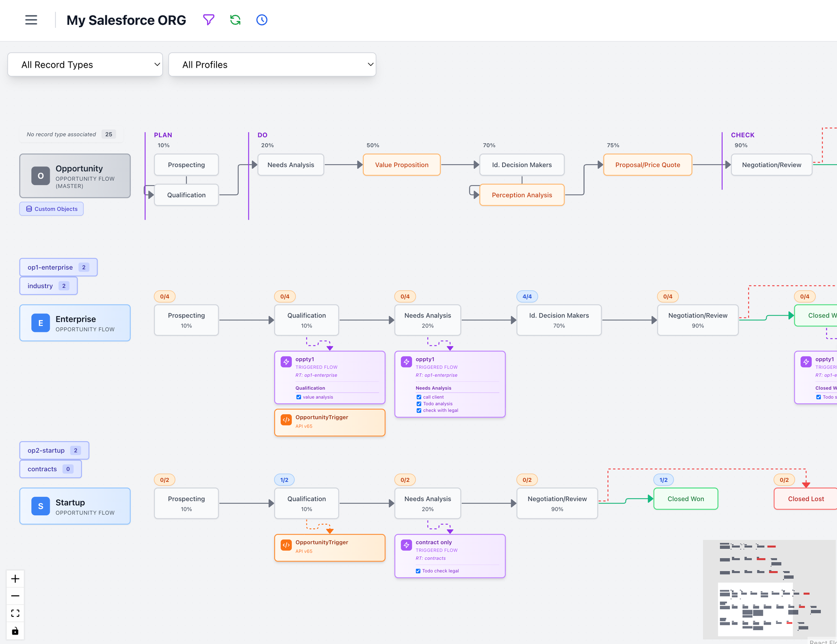Click the code icon on Enterprise OpportunityTrigger

pyautogui.click(x=286, y=420)
